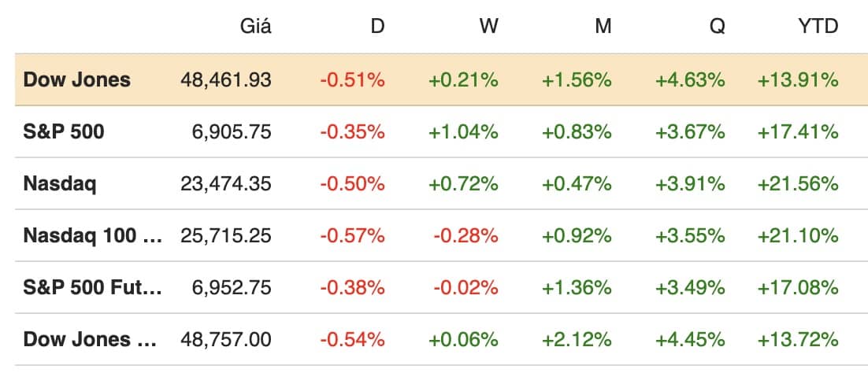Viewport: 868px width, 384px height.
Task: Click the Giá column header
Action: coord(255,26)
